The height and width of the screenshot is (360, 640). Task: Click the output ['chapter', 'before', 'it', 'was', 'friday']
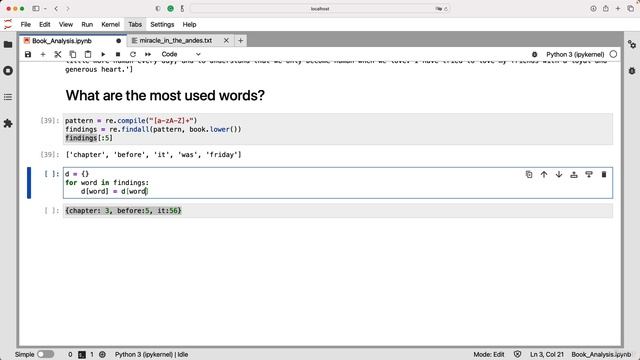pyautogui.click(x=153, y=155)
